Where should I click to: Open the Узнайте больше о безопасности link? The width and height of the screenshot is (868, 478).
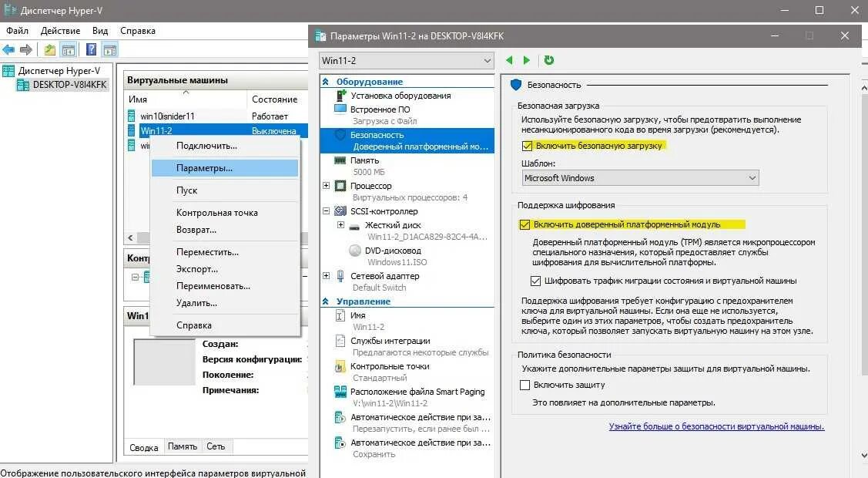click(716, 426)
